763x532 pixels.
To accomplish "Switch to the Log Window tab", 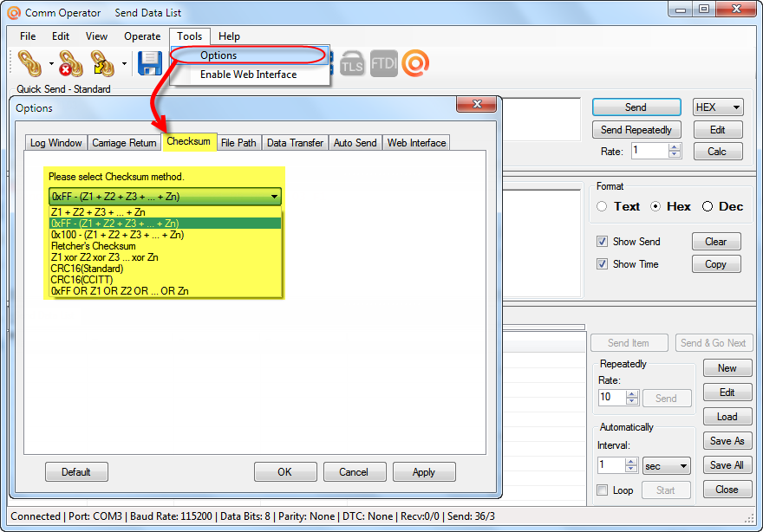I will click(56, 143).
